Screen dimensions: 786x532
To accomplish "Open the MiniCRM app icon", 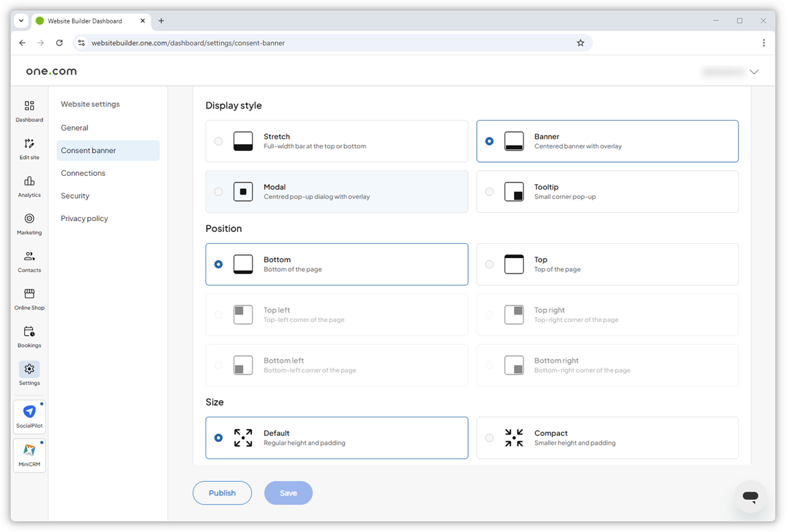I will [x=30, y=450].
